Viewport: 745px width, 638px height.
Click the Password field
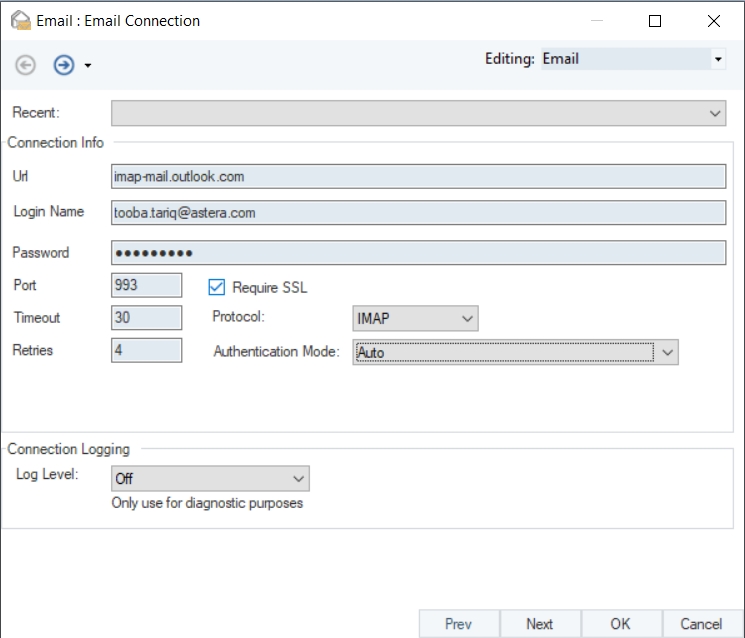pos(418,253)
